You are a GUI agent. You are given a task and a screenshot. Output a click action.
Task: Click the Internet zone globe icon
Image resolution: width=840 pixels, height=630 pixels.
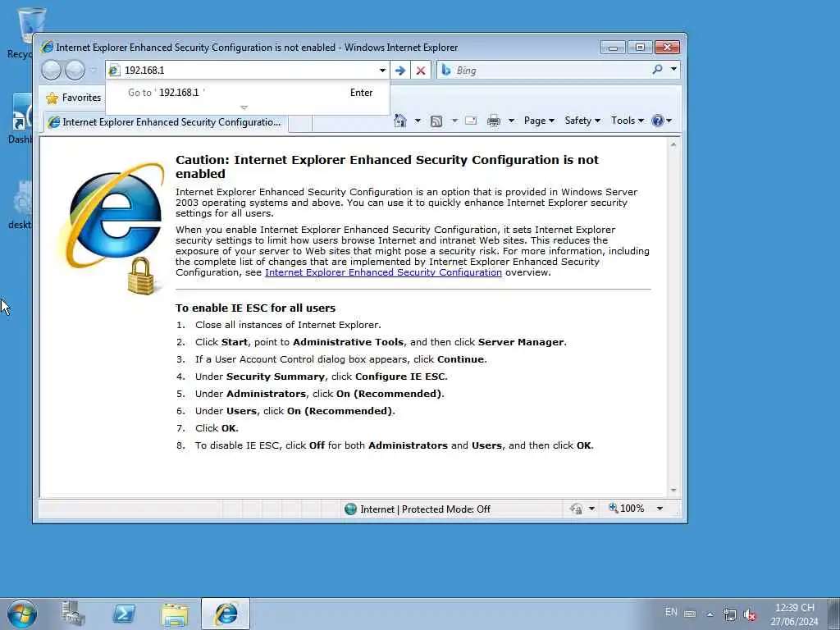point(350,509)
